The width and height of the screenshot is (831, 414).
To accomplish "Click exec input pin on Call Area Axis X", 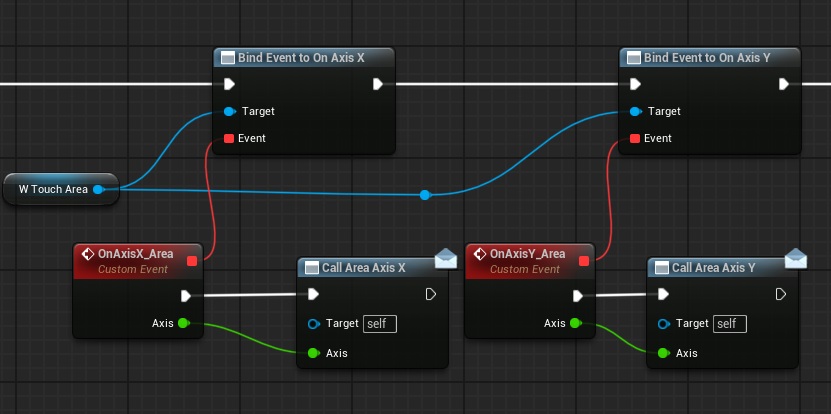I will coord(313,294).
